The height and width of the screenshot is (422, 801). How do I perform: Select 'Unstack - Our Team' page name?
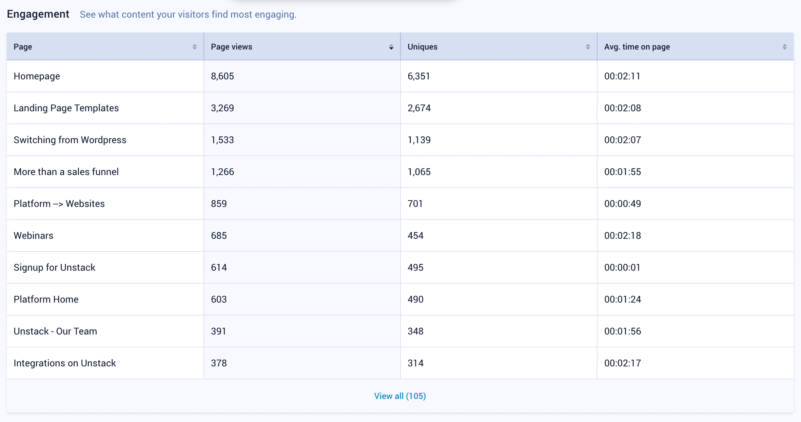point(55,331)
